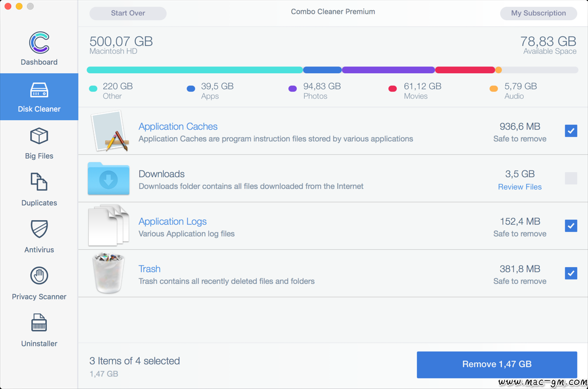Click the blue Apps segment of the disk bar
The height and width of the screenshot is (389, 588).
(322, 70)
